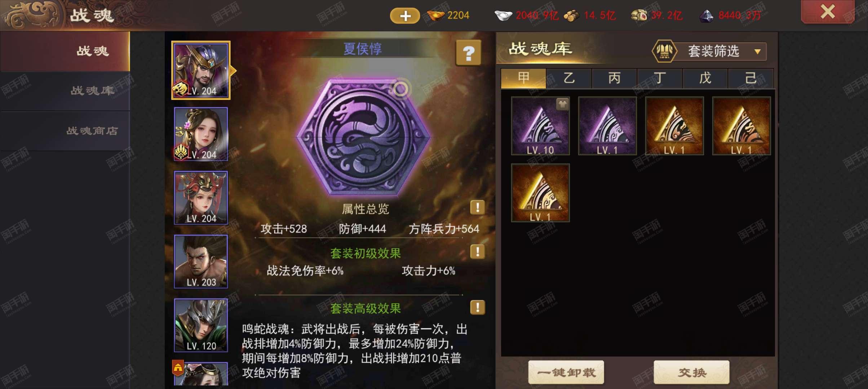Screen dimensions: 868x389
Task: Switch to the 丁 slot tab
Action: pyautogui.click(x=660, y=78)
